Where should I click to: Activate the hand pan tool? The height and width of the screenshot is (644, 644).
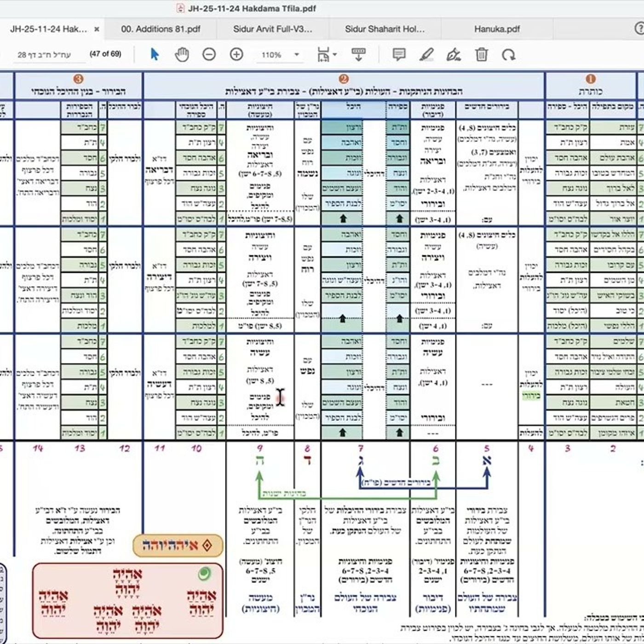pyautogui.click(x=182, y=55)
